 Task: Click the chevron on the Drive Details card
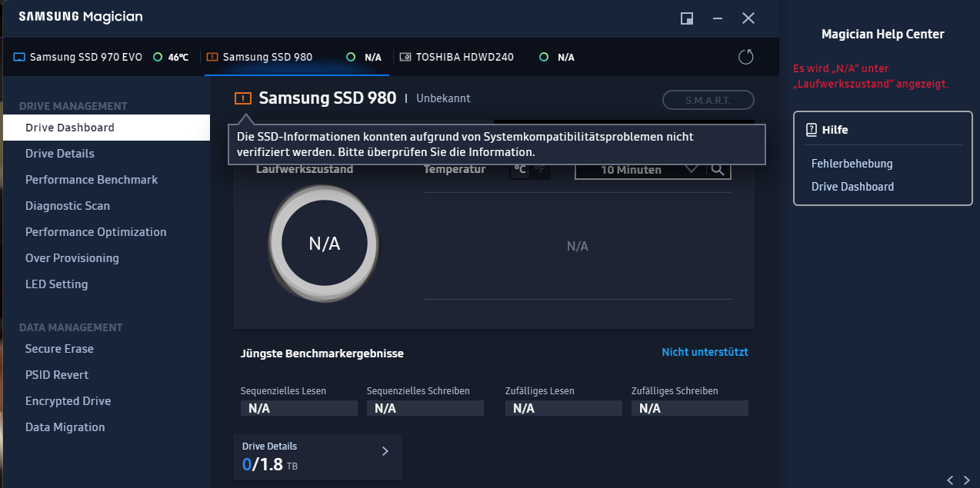pos(385,451)
